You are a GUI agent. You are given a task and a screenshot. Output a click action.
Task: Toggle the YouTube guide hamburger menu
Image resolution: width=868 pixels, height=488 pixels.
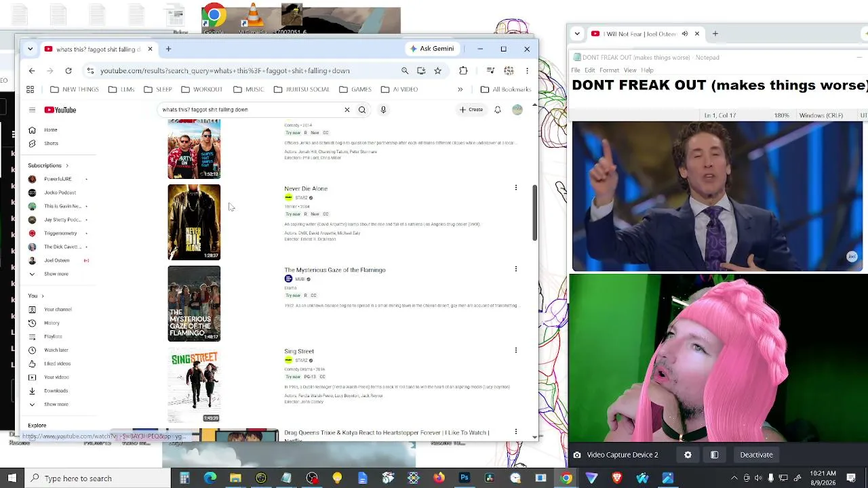point(32,110)
